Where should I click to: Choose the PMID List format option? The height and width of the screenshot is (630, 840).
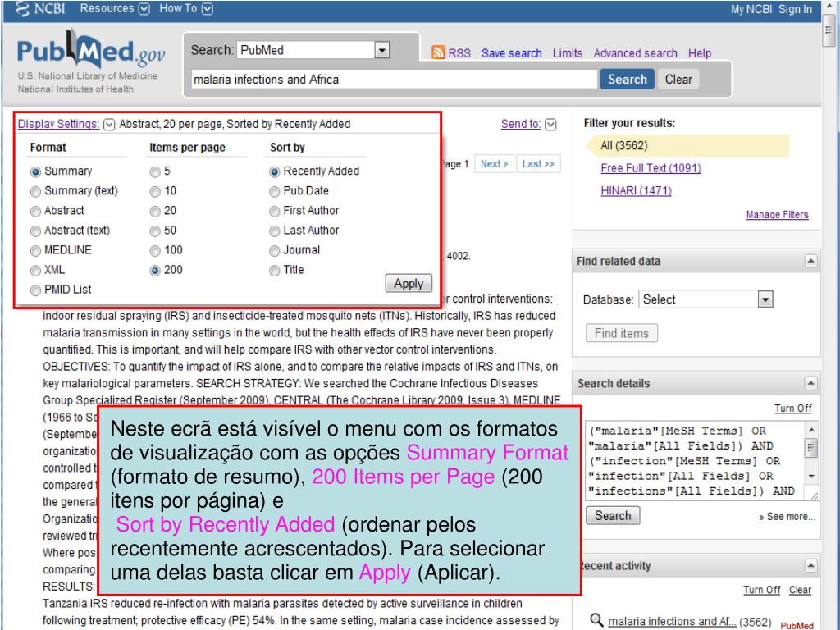[35, 290]
